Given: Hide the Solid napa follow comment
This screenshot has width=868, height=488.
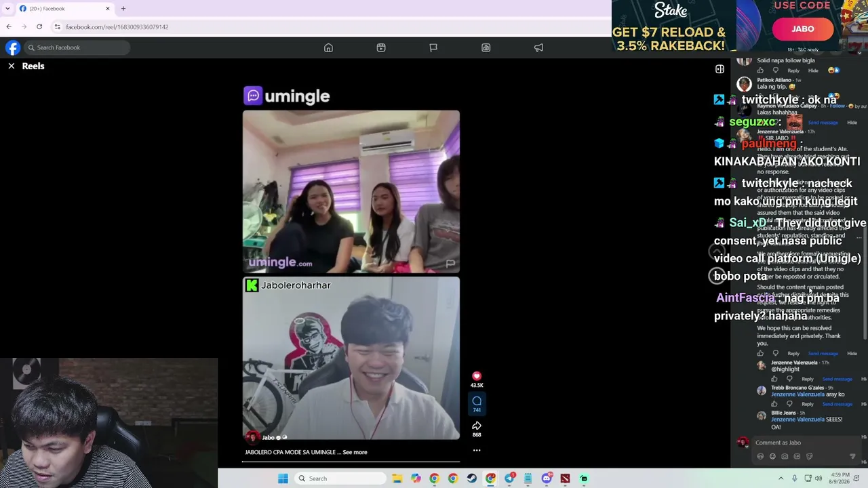Looking at the screenshot, I should pyautogui.click(x=813, y=70).
